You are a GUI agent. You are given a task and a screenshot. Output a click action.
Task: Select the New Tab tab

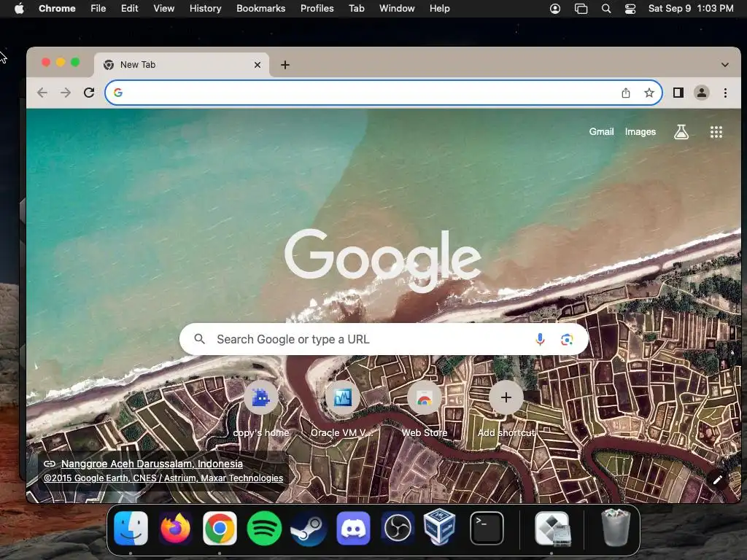(x=182, y=65)
